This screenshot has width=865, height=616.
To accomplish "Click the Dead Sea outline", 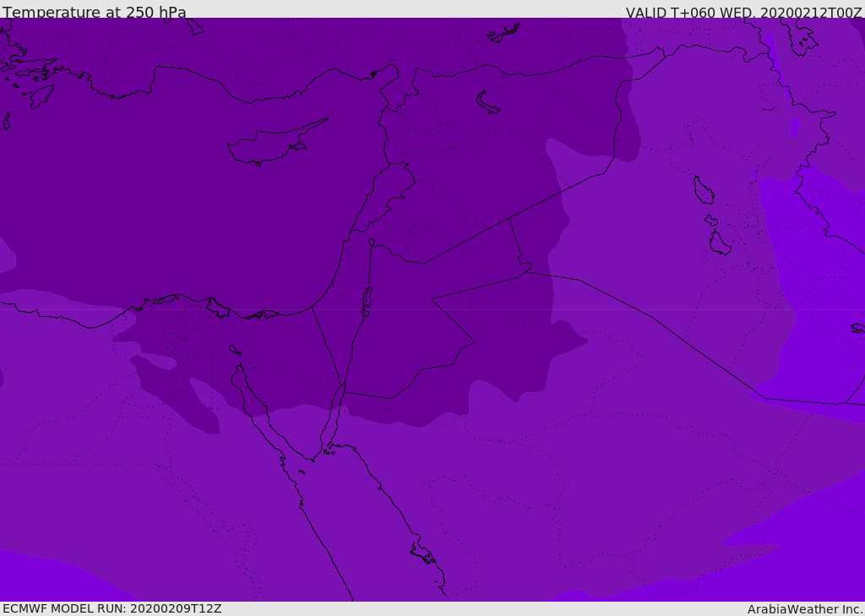I will pos(367,300).
